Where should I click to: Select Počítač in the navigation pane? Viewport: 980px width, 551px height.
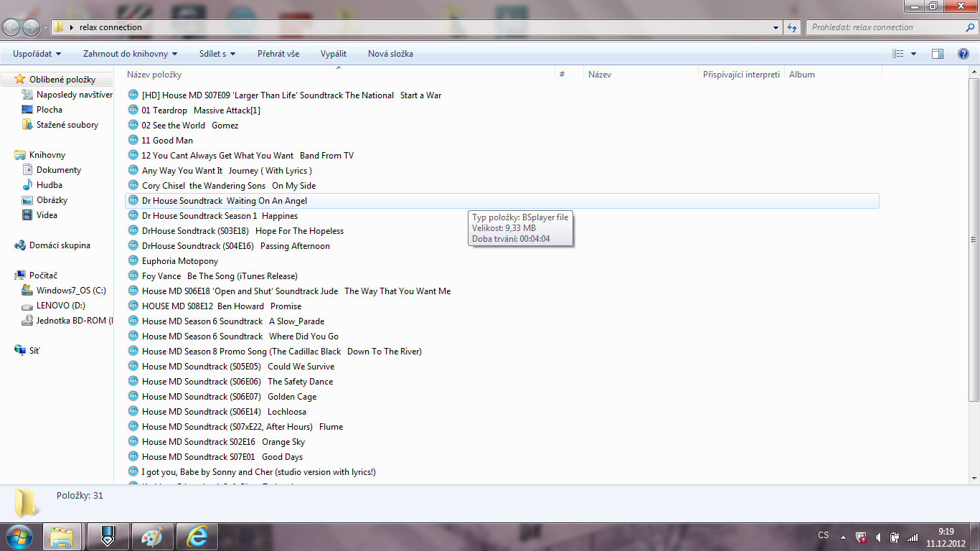click(x=36, y=275)
